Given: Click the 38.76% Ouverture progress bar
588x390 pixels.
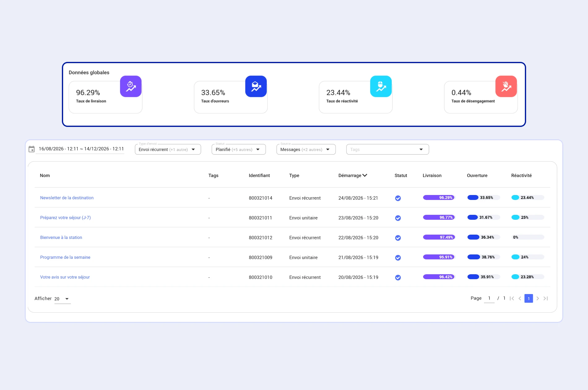Looking at the screenshot, I should (483, 257).
